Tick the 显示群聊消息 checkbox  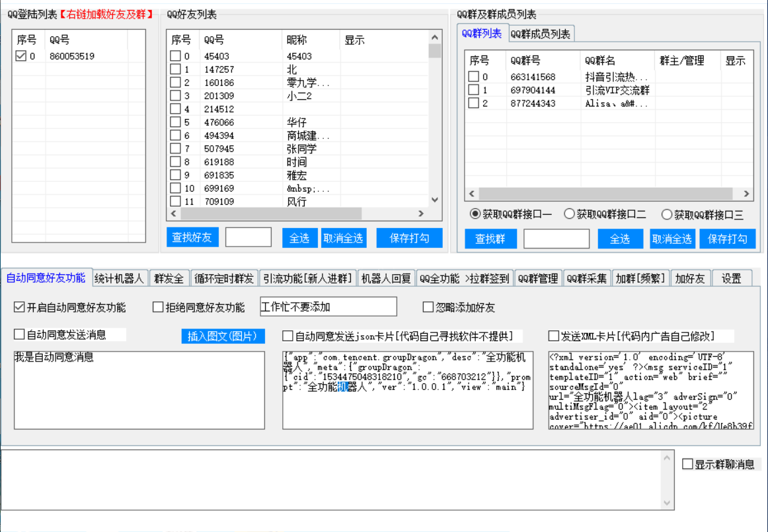(x=688, y=465)
